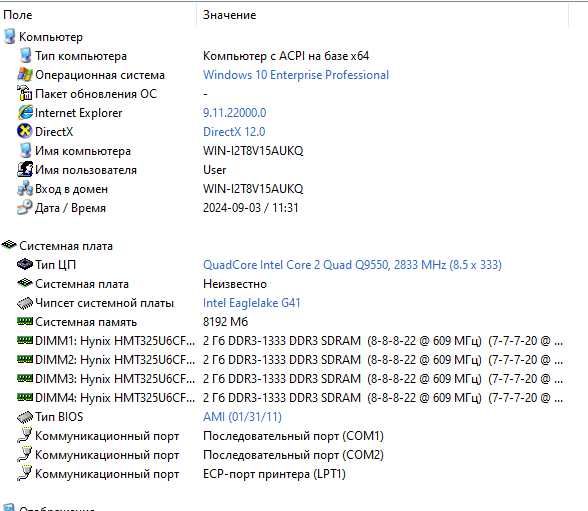Click the icon beside Системная плата Неизвестно row

pyautogui.click(x=25, y=283)
